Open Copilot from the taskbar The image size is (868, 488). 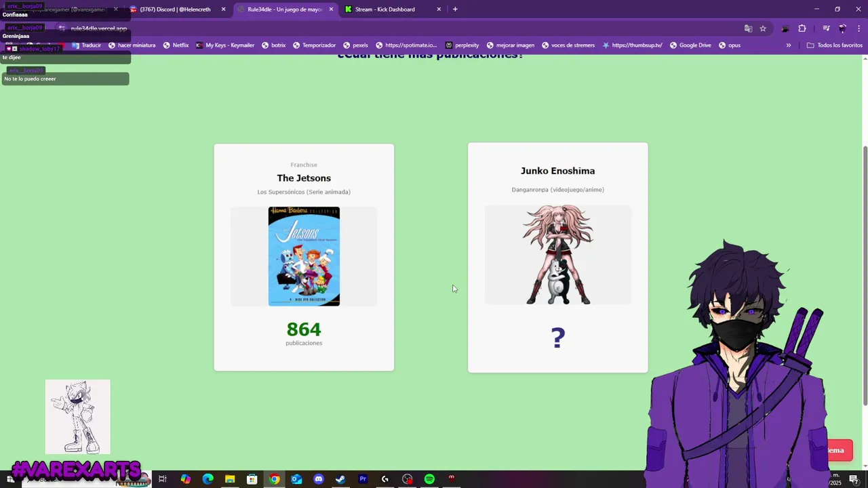[x=186, y=479]
